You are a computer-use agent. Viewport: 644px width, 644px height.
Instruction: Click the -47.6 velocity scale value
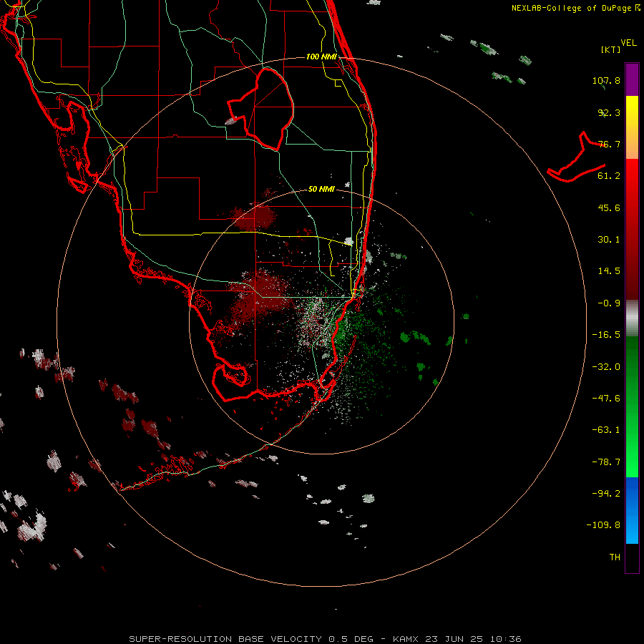click(x=606, y=399)
